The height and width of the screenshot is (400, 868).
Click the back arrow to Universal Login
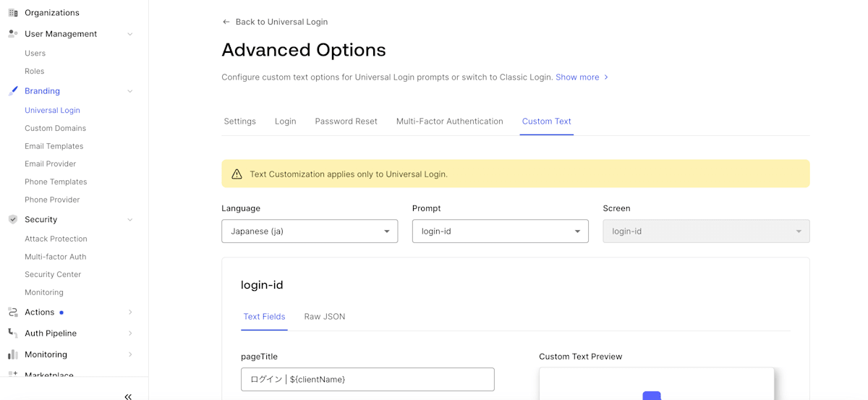click(x=226, y=22)
